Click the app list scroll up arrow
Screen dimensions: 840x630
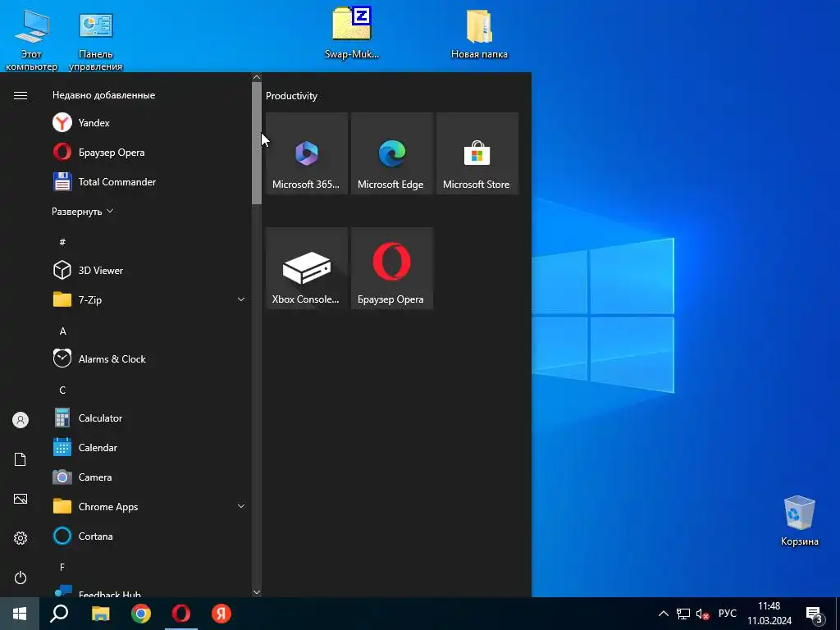(257, 77)
